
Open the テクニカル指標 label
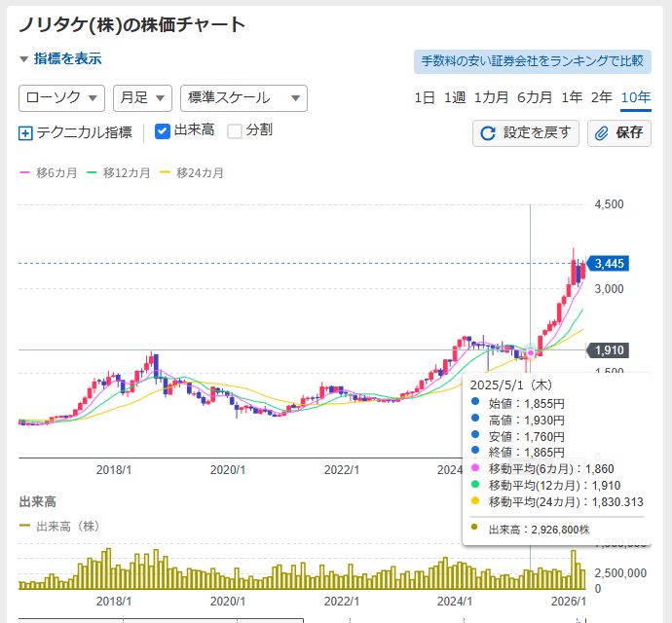[x=84, y=132]
